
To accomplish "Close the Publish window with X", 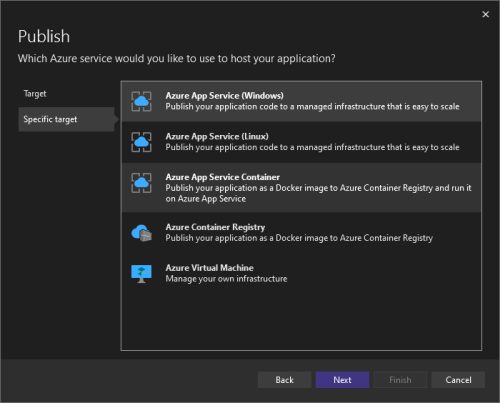I will tap(486, 14).
